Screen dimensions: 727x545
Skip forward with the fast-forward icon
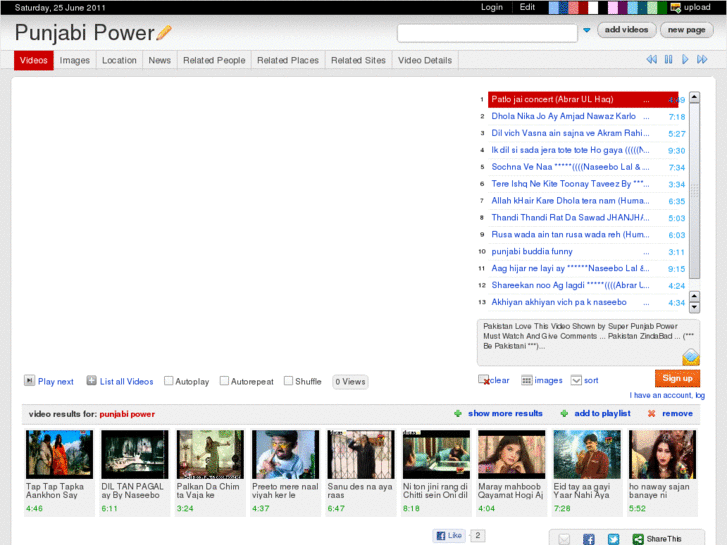pos(702,59)
